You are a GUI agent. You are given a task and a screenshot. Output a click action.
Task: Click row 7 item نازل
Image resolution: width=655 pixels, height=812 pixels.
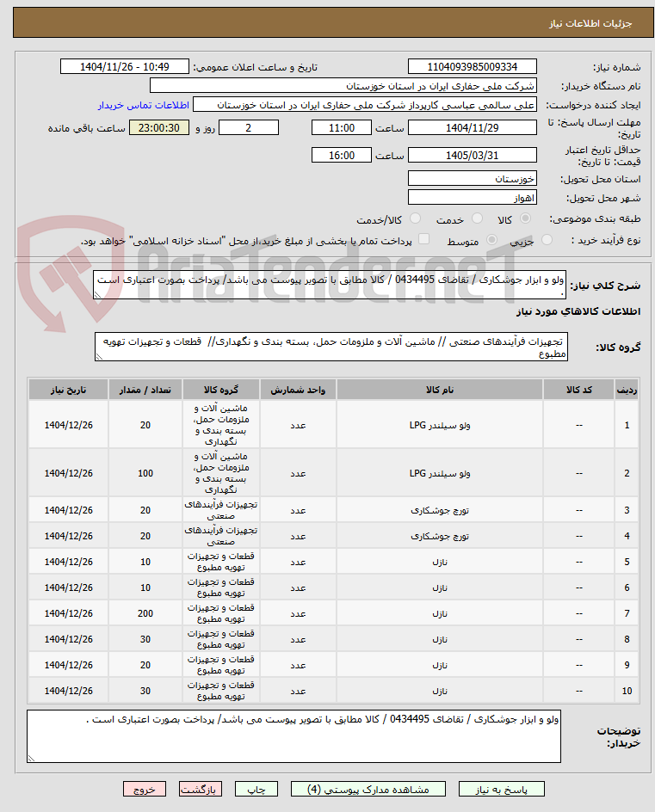pos(440,613)
